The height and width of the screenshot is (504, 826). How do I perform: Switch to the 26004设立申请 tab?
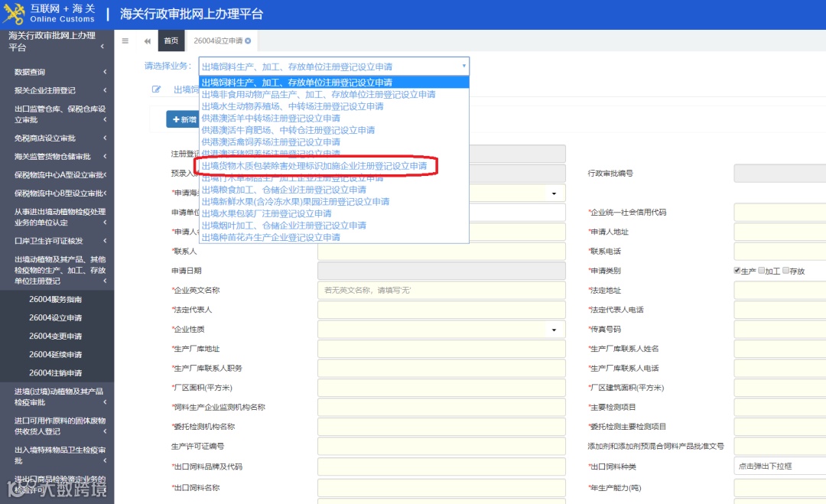tap(218, 41)
